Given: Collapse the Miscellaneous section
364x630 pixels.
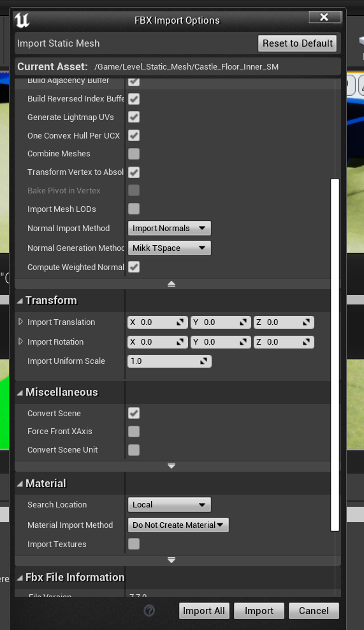Looking at the screenshot, I should [x=20, y=393].
